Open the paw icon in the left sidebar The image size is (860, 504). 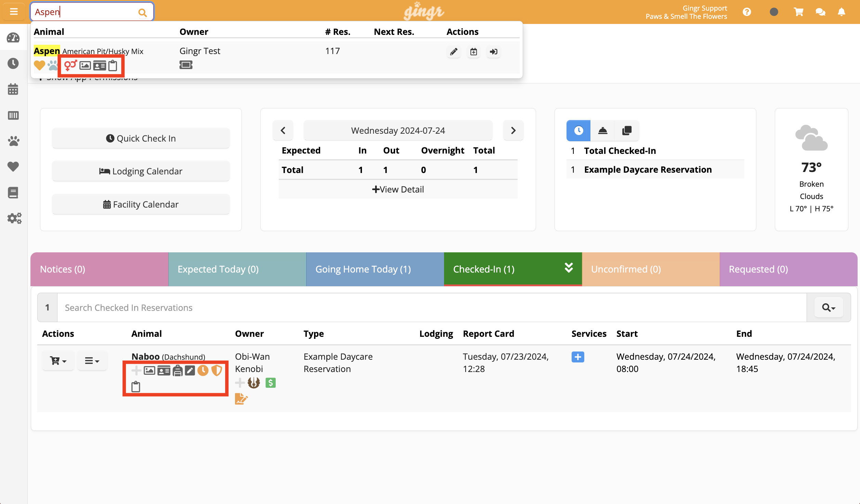click(13, 141)
